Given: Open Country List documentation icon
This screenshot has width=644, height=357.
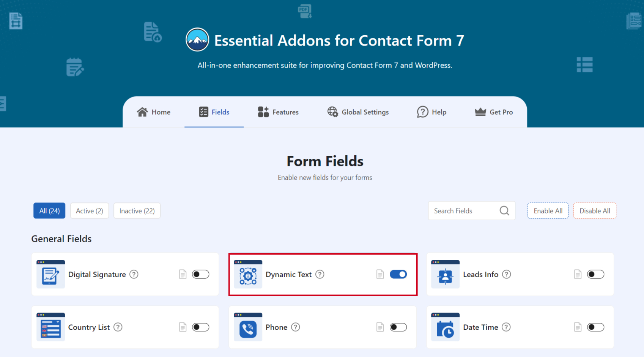Looking at the screenshot, I should tap(183, 327).
